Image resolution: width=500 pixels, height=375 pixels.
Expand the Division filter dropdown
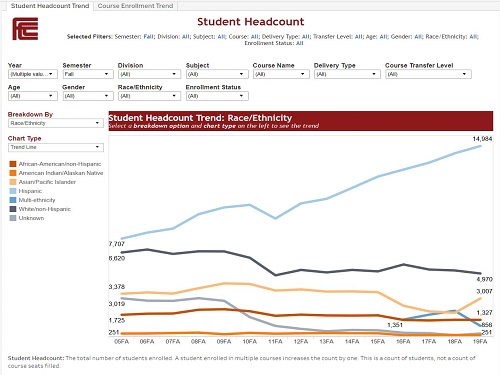pos(149,74)
